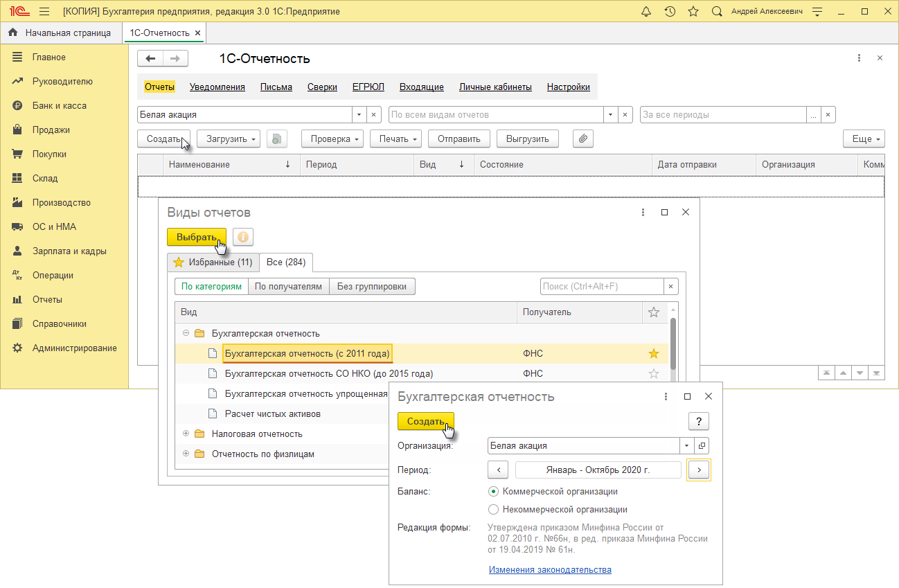This screenshot has height=588, width=899.
Task: Open the search magnifier in the title bar
Action: [717, 12]
